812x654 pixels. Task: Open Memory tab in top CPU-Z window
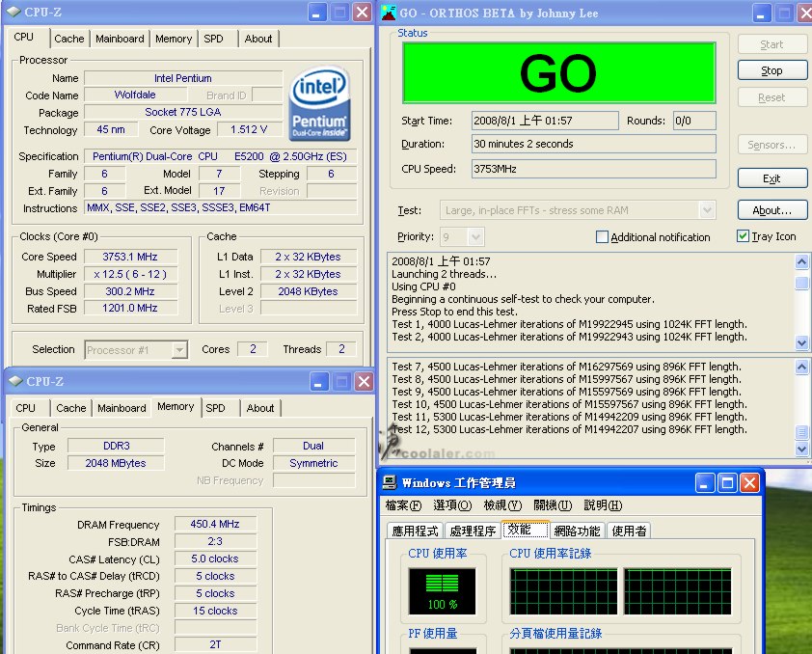click(x=174, y=39)
